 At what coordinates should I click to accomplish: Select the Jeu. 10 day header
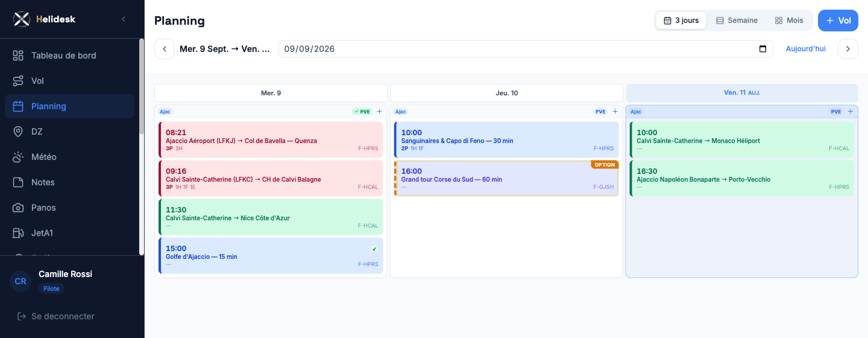point(506,93)
